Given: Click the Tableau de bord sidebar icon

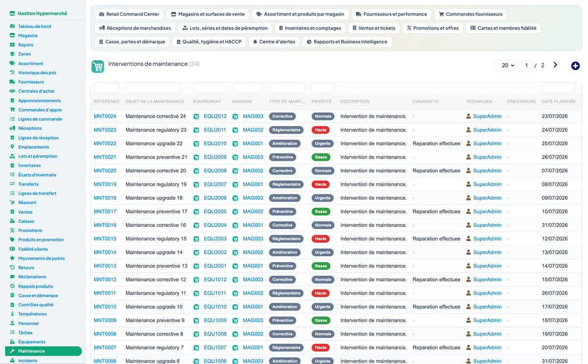Looking at the screenshot, I should point(12,26).
